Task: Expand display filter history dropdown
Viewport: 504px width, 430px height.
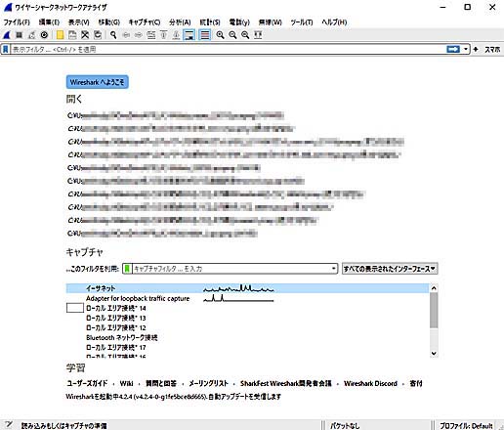Action: [466, 49]
